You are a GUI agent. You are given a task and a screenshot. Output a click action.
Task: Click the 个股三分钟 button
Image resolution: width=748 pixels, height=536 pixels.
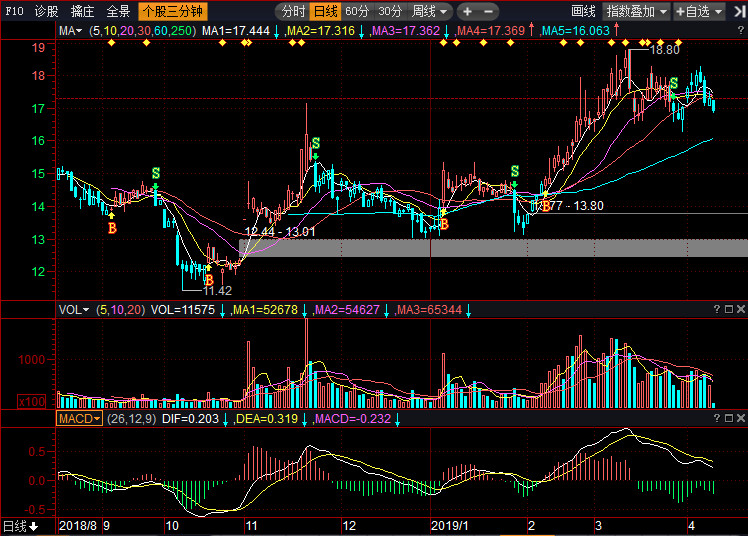(x=169, y=12)
